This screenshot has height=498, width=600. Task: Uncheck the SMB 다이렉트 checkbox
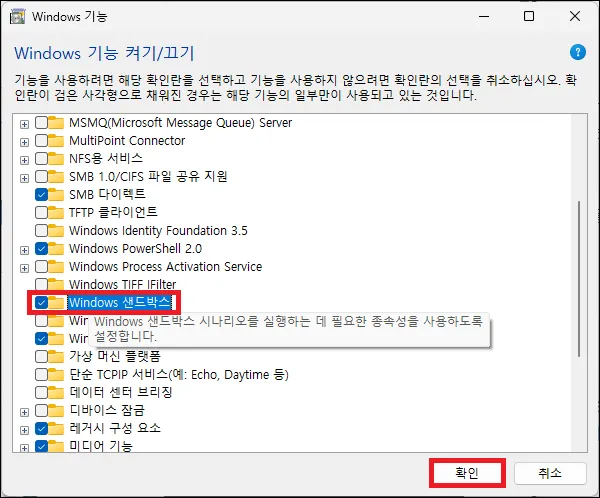[41, 194]
